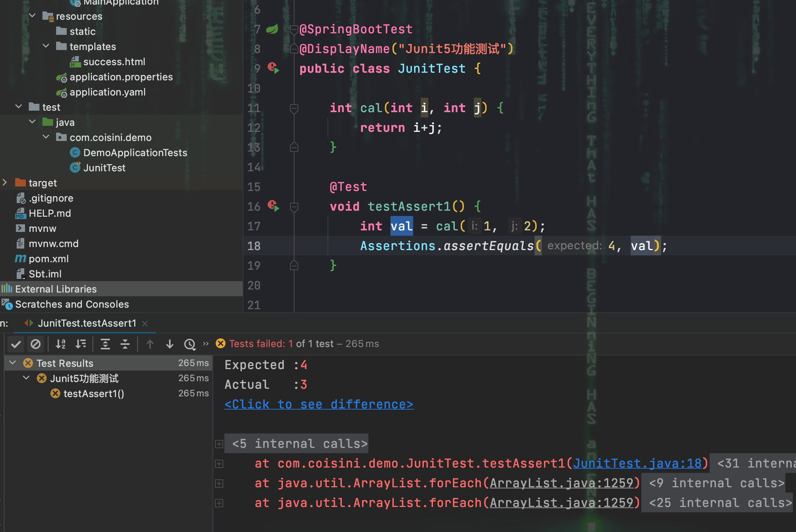Close the JunitTest.testAssert1 run tab

click(x=145, y=323)
